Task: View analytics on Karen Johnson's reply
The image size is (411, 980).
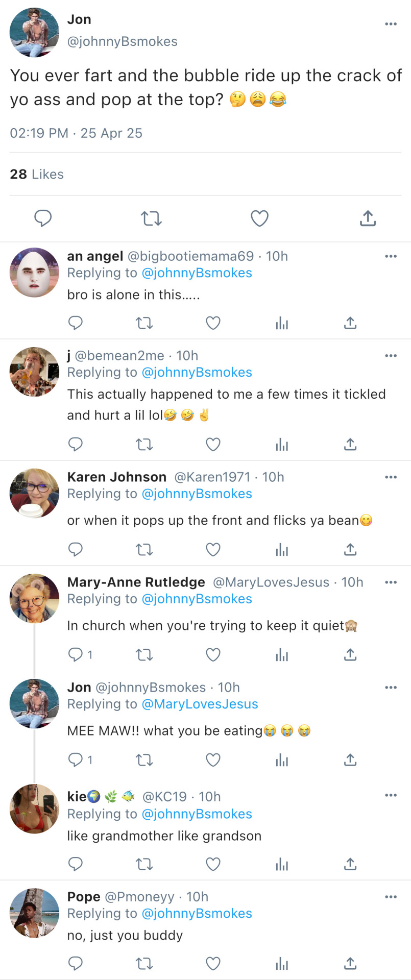Action: tap(282, 550)
